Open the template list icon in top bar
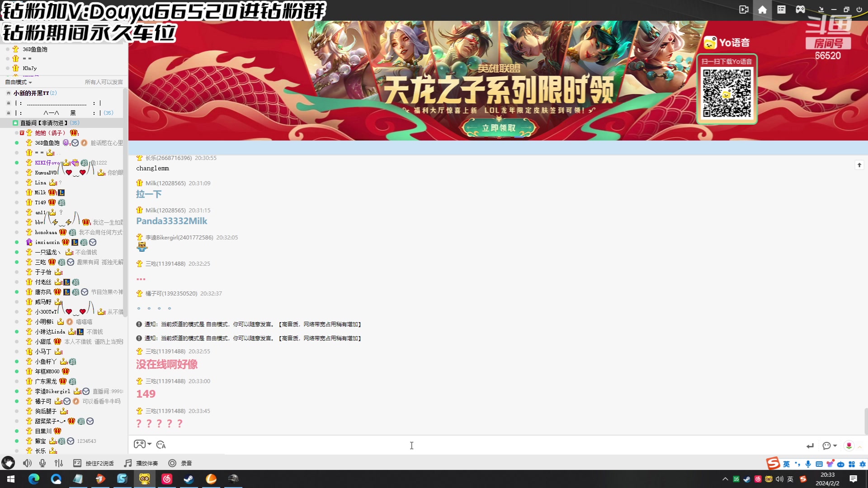868x488 pixels. tap(781, 9)
